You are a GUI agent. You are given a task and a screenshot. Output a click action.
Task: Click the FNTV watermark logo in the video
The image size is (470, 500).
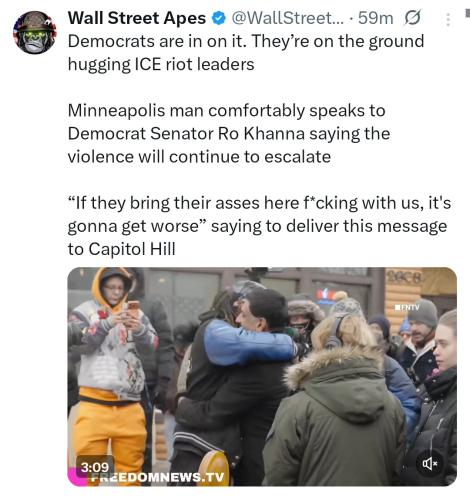point(407,307)
